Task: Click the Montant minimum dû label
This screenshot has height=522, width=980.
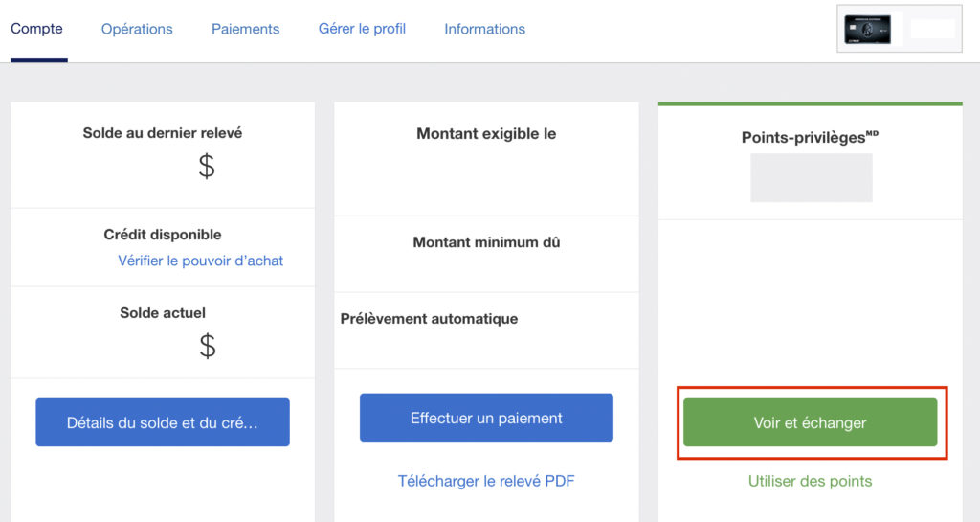Action: click(x=486, y=242)
